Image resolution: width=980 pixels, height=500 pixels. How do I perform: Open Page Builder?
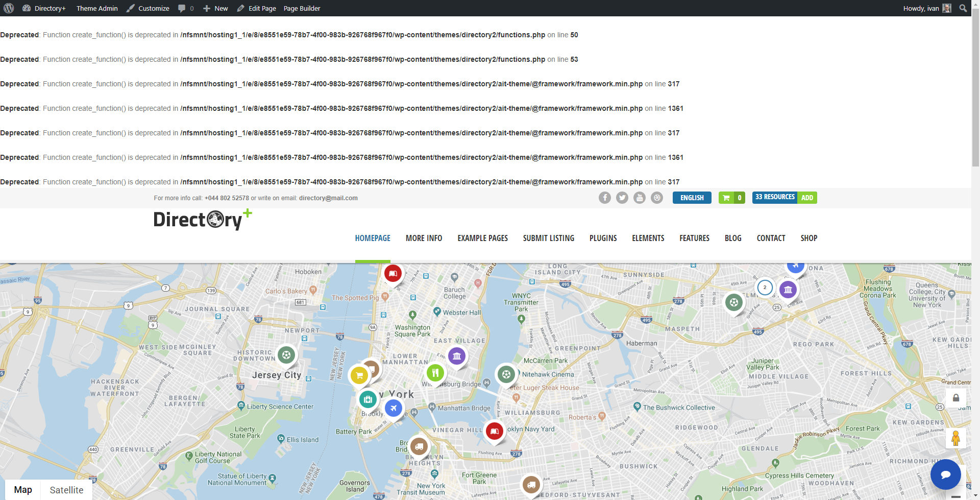tap(302, 8)
